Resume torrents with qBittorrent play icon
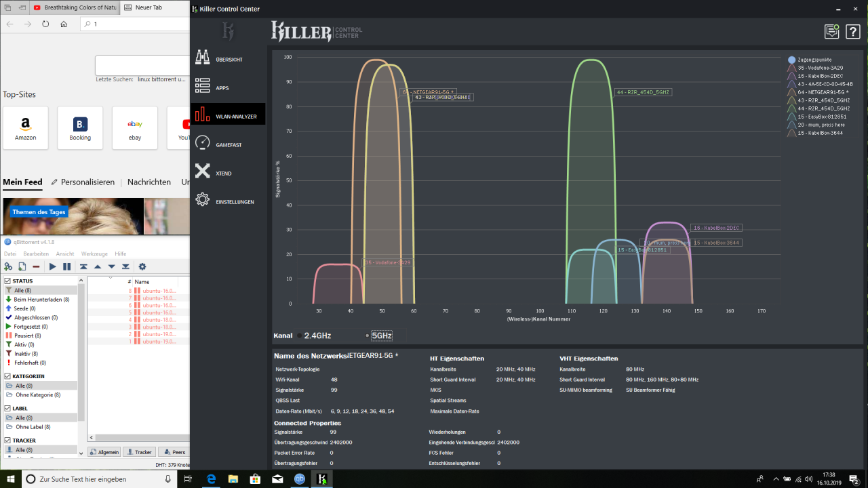Viewport: 868px width, 488px height. [x=53, y=266]
